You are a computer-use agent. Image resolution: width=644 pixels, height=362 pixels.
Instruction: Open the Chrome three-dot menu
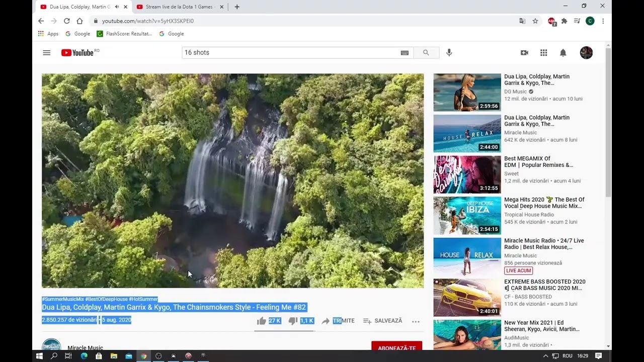(x=603, y=21)
